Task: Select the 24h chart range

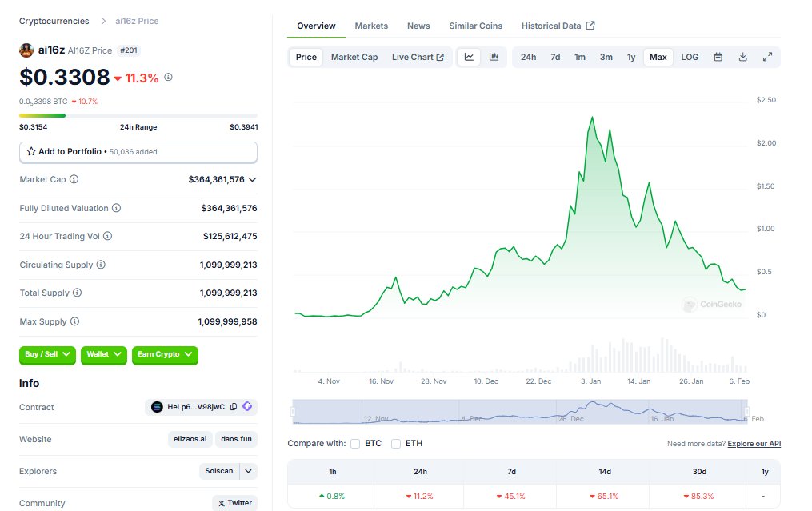Action: 528,57
